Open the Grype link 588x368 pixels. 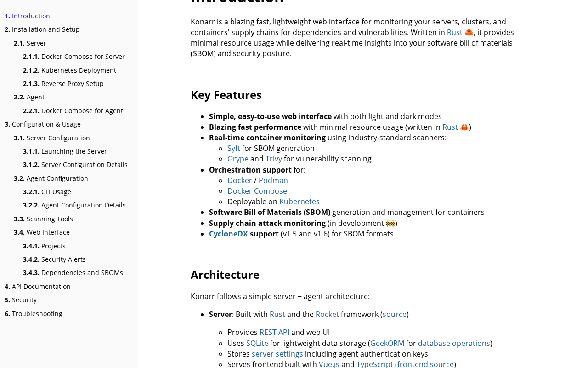[237, 159]
